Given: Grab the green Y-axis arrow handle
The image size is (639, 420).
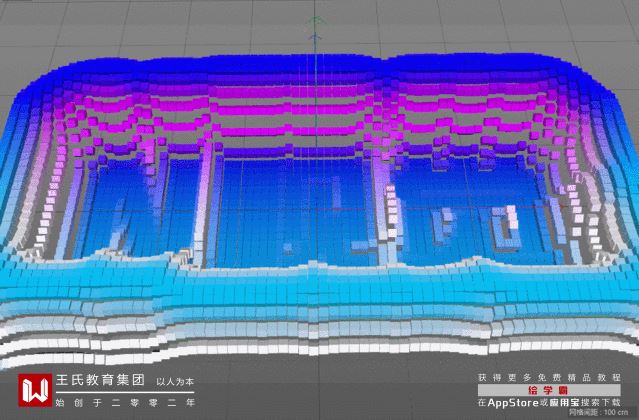Looking at the screenshot, I should click(316, 20).
